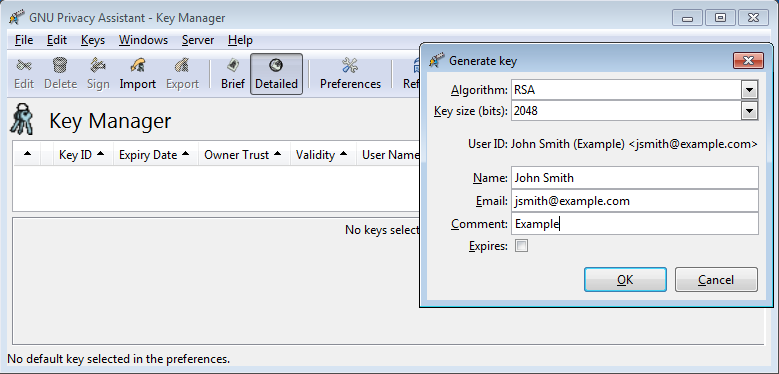Click the Key Manager keys icon
This screenshot has width=779, height=374.
pos(21,119)
